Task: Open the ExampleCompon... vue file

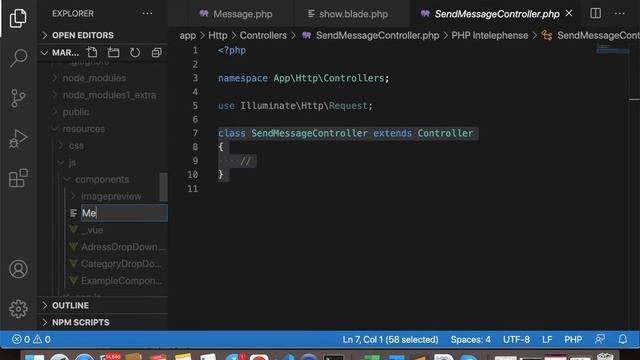Action: click(122, 281)
